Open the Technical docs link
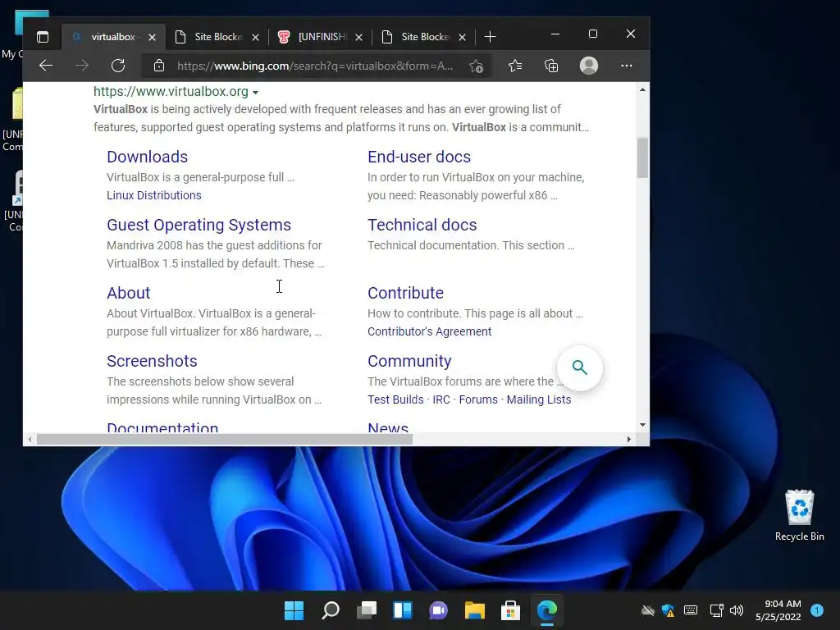This screenshot has width=840, height=630. point(422,225)
